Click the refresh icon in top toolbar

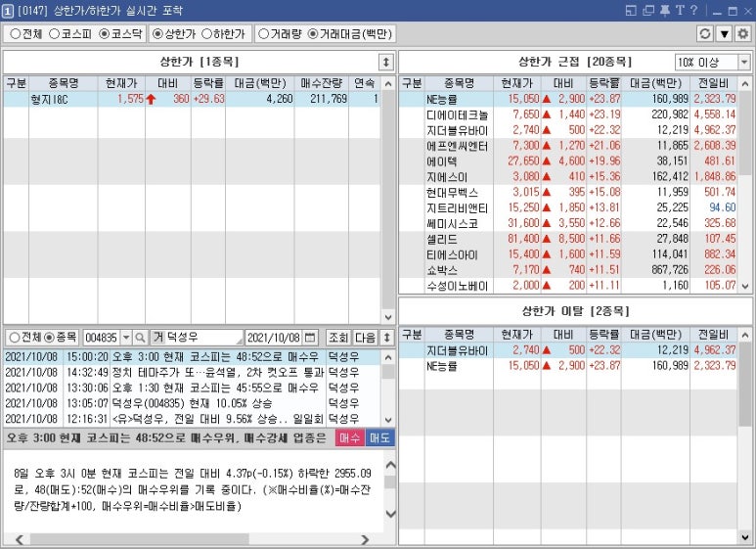[x=705, y=34]
